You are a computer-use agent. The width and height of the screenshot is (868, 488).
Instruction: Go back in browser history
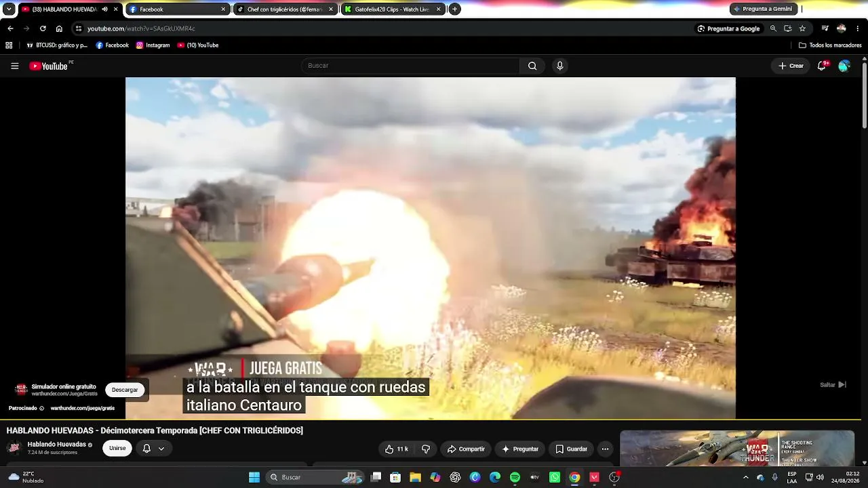coord(10,28)
